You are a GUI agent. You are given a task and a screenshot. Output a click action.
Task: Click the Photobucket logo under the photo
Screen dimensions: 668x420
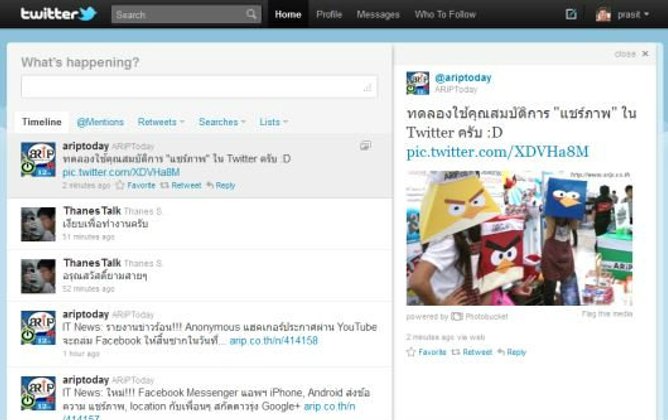click(457, 316)
